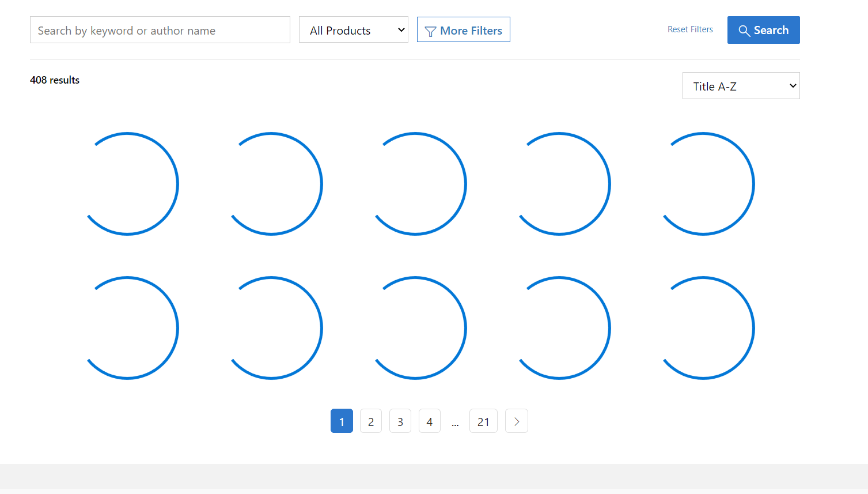Jump to page 21

click(483, 421)
